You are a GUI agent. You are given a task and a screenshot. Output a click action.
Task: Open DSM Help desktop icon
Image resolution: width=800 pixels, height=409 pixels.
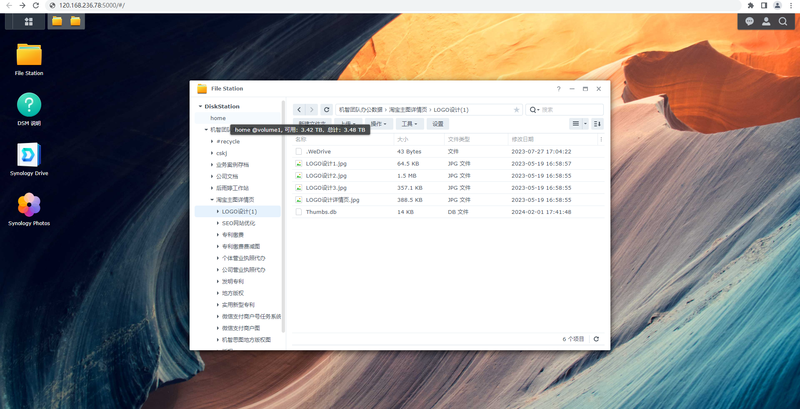29,106
